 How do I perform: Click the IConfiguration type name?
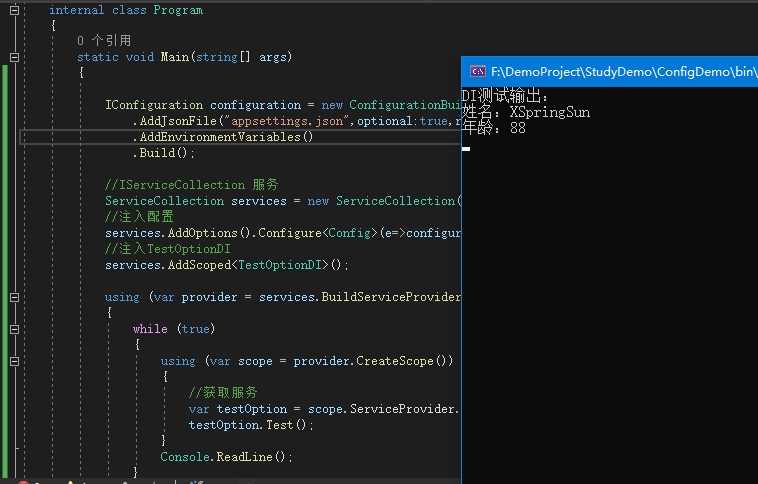tap(154, 105)
